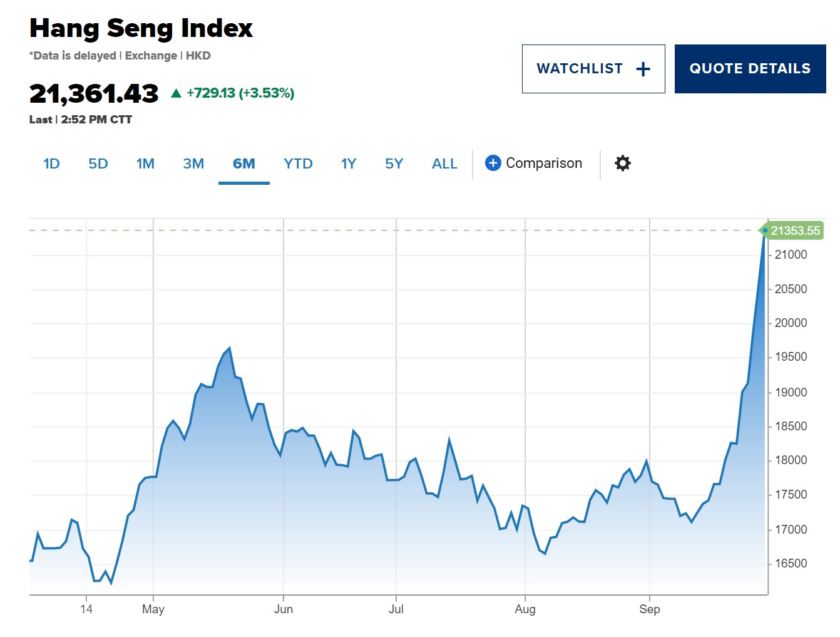Display the 1Y chart range
Screen dimensions: 840x637
[x=349, y=164]
